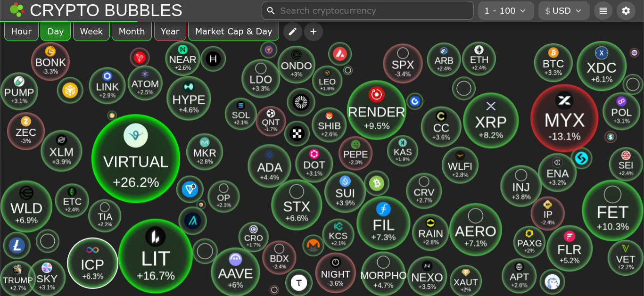The width and height of the screenshot is (644, 296).
Task: Add a new chart with plus icon
Action: pos(313,32)
